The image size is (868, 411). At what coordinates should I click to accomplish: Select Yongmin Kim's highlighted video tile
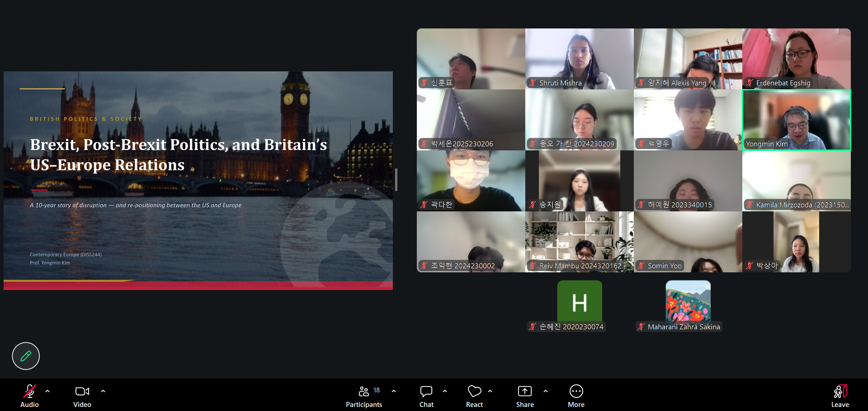[797, 120]
